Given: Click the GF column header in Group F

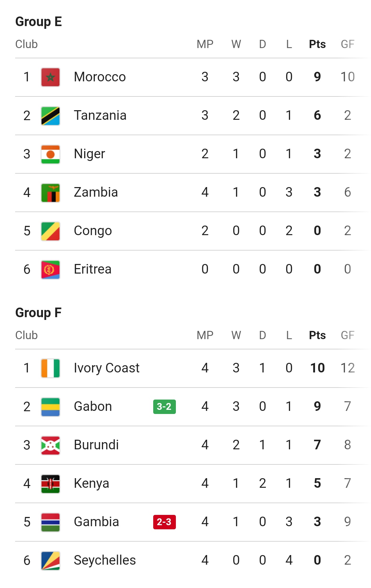Looking at the screenshot, I should tap(347, 335).
